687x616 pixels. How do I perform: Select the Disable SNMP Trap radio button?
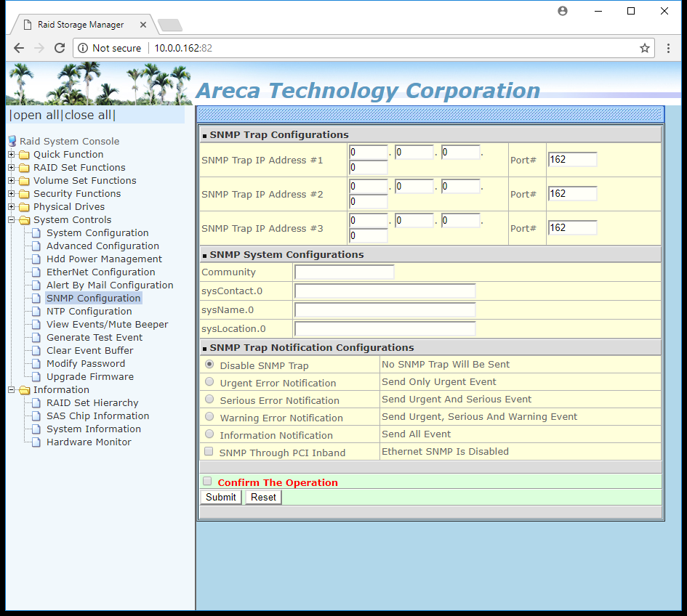[x=209, y=364]
